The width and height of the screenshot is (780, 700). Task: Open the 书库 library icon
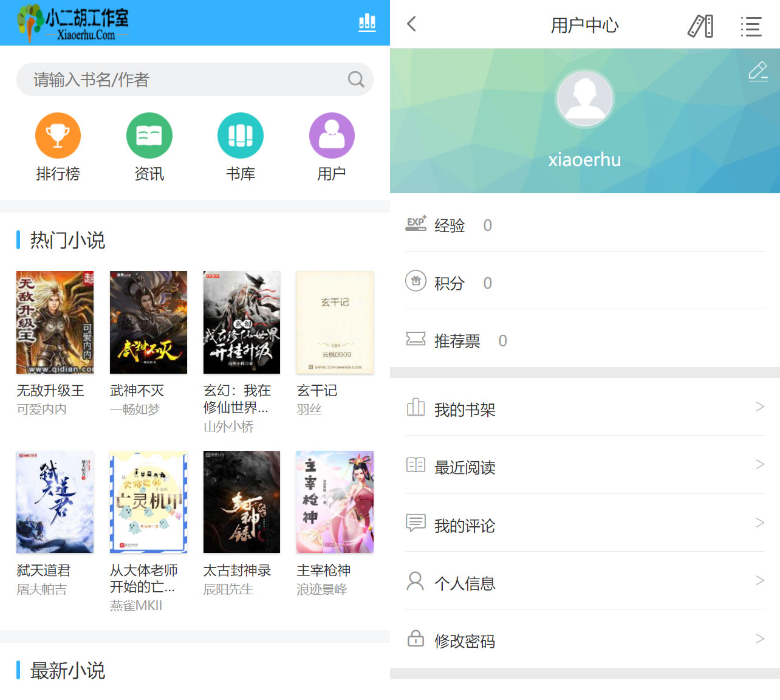pos(241,136)
